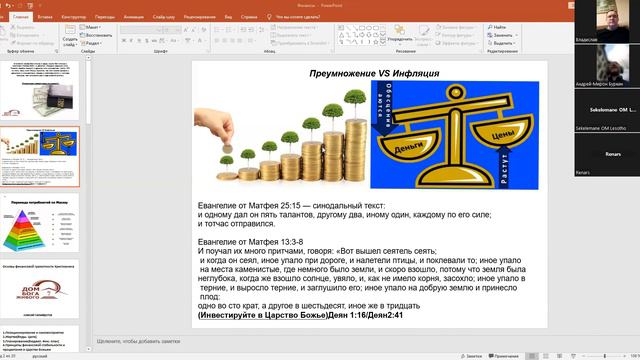Increase font size icon
The width and height of the screenshot is (640, 360).
(x=186, y=30)
